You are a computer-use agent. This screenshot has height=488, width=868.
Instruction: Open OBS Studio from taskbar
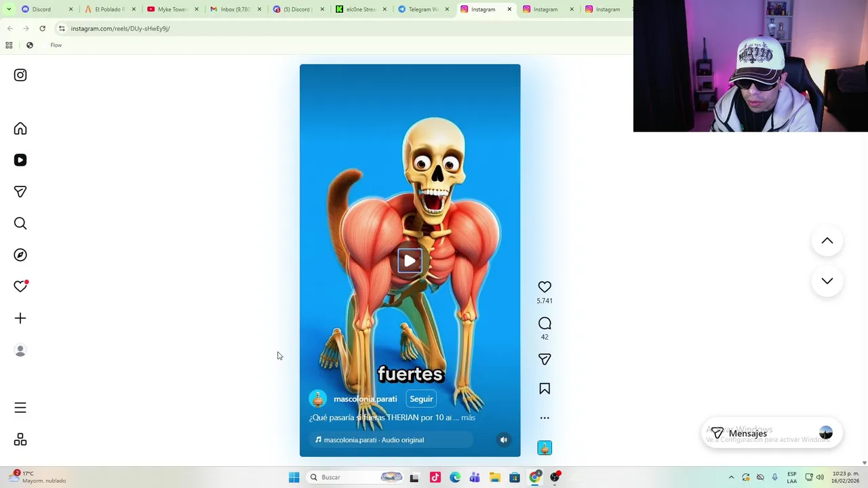pos(555,477)
